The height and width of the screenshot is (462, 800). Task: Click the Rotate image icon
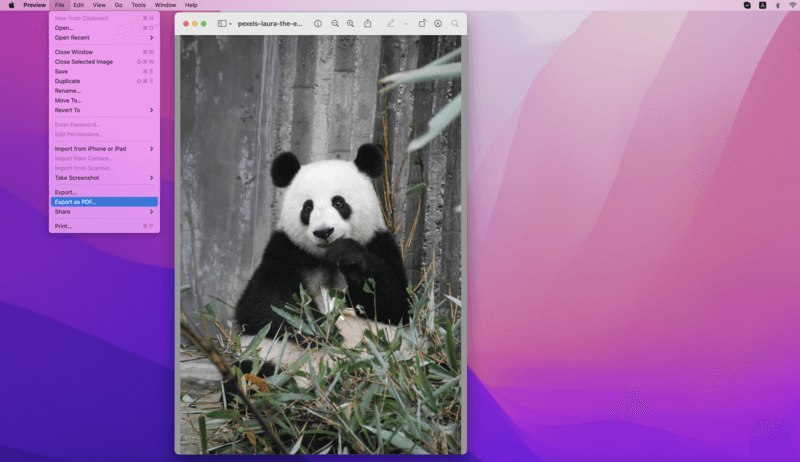click(422, 23)
